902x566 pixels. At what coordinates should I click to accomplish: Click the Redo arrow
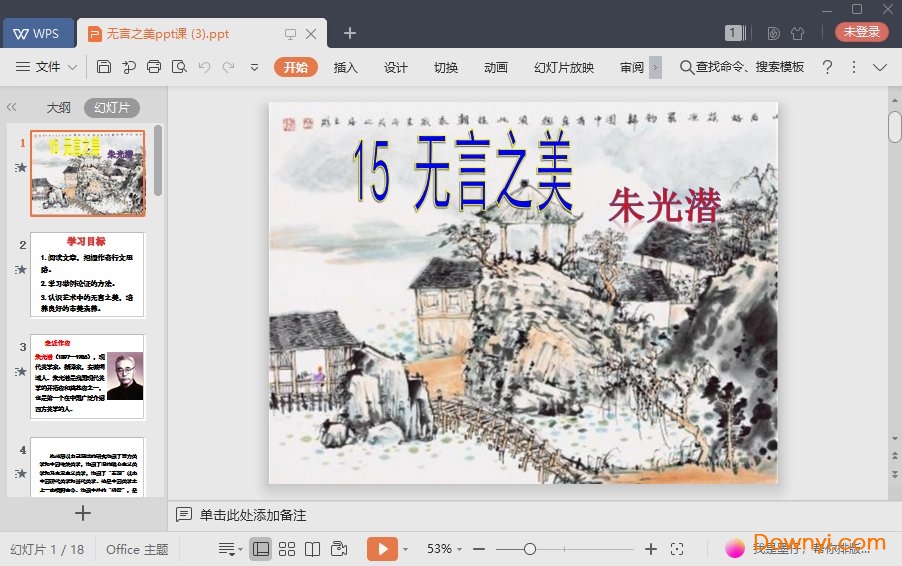pyautogui.click(x=228, y=67)
